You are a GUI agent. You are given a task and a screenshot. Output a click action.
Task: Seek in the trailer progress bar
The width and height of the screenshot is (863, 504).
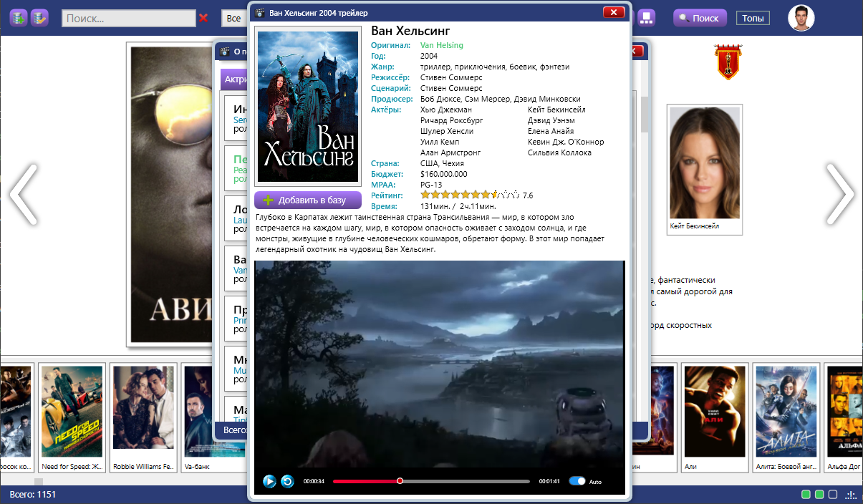[x=431, y=481]
